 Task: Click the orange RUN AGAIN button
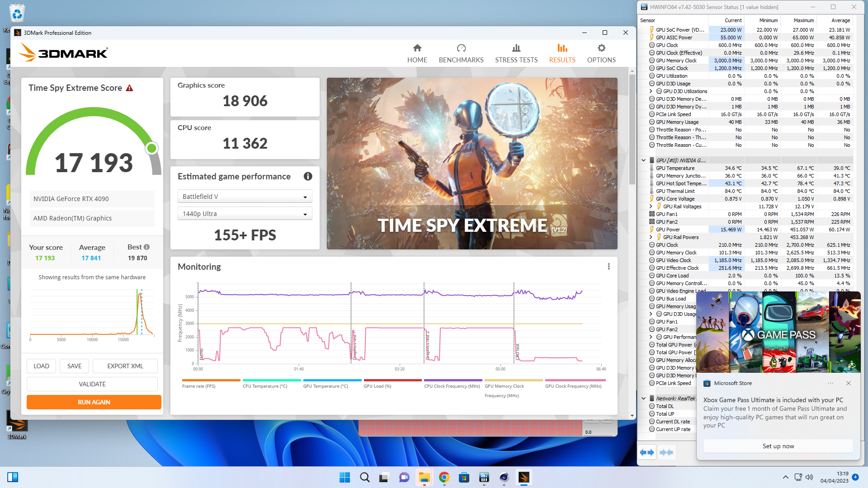coord(94,402)
